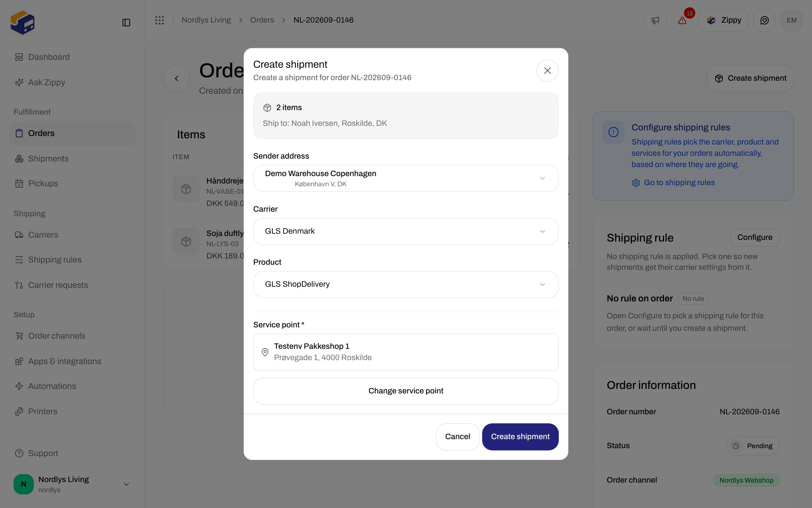
Task: Follow the Go to shipping rules link
Action: click(673, 183)
